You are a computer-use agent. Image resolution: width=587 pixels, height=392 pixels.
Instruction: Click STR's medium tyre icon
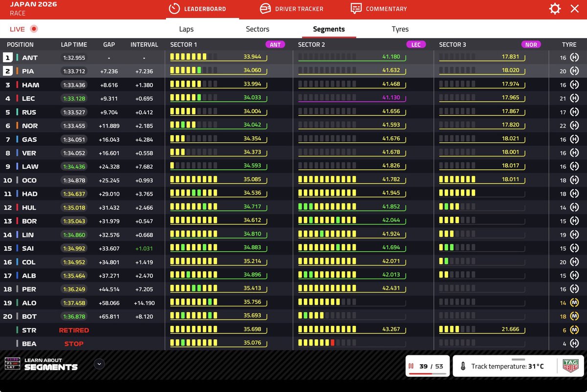575,330
